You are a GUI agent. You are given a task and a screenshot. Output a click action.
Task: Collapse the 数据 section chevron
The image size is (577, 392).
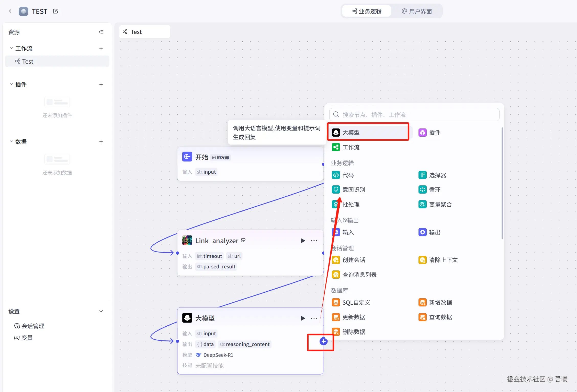point(11,141)
